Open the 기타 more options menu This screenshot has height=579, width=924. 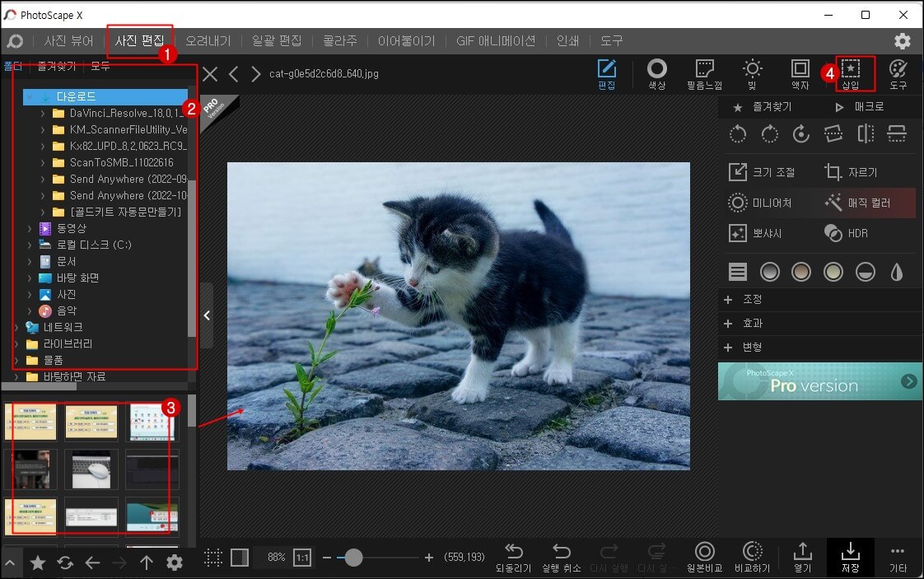(x=898, y=558)
